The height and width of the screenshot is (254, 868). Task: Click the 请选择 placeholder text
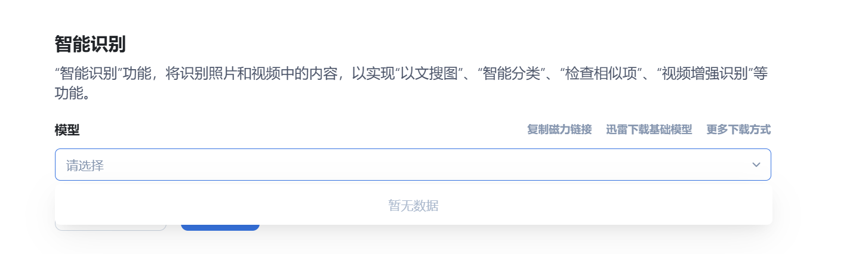tap(85, 165)
